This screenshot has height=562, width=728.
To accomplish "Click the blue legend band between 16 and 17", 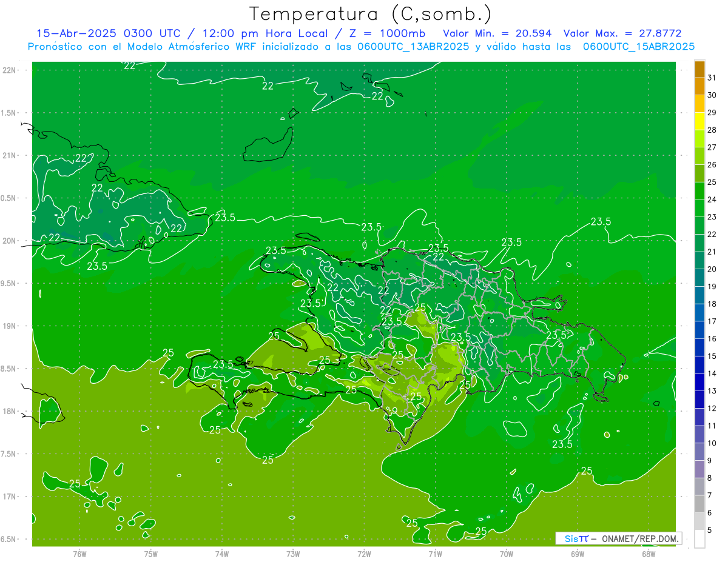I will 699,330.
